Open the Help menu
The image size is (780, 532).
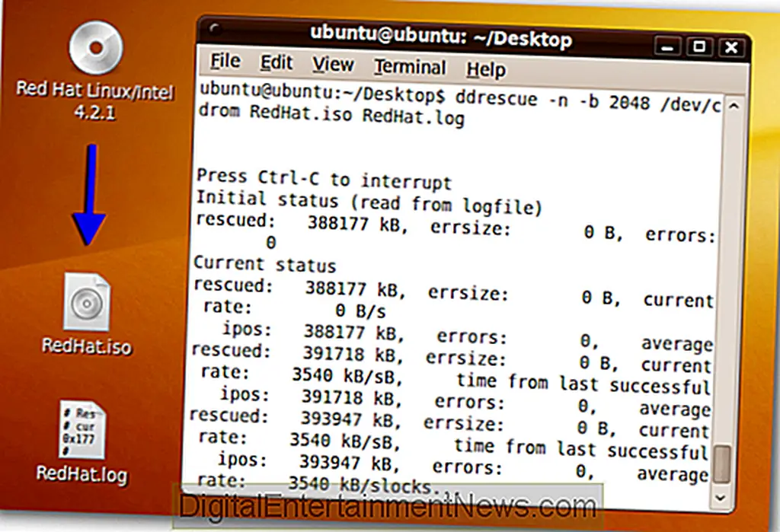[486, 70]
